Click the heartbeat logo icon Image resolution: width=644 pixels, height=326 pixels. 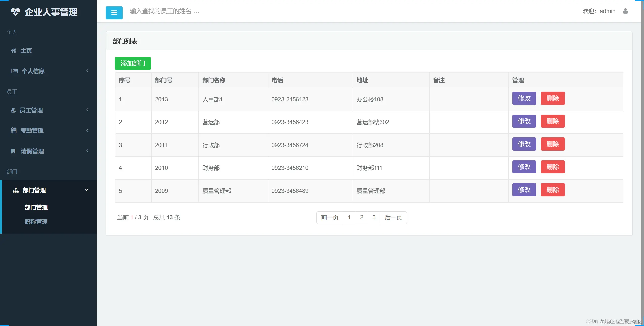pos(15,12)
